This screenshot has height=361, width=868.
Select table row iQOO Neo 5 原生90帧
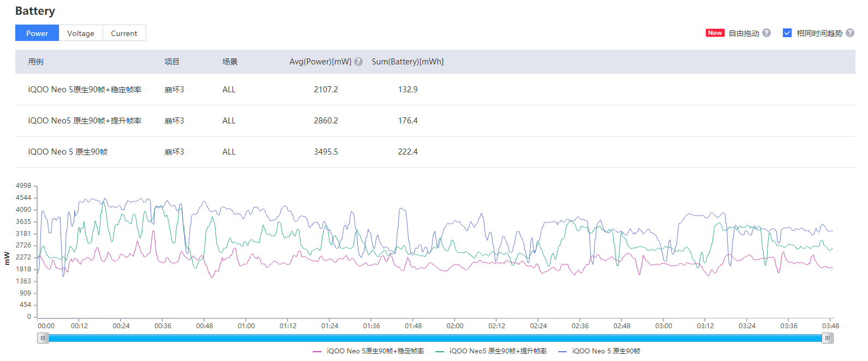[435, 152]
